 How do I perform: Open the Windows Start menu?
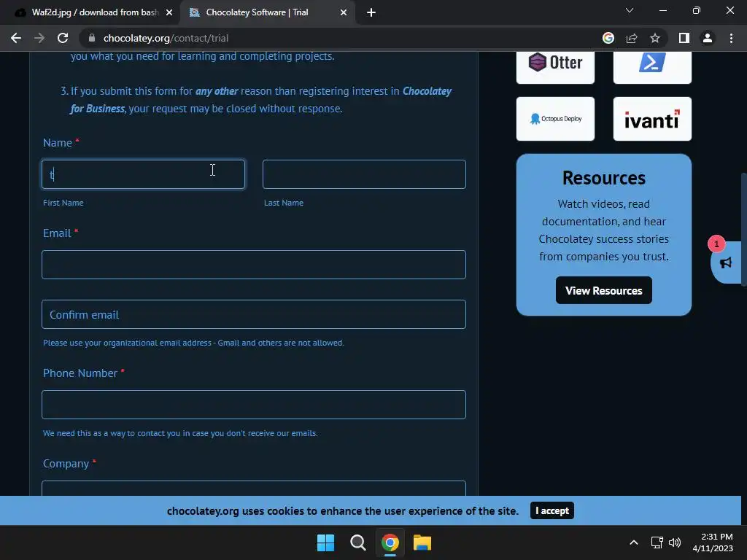click(326, 542)
